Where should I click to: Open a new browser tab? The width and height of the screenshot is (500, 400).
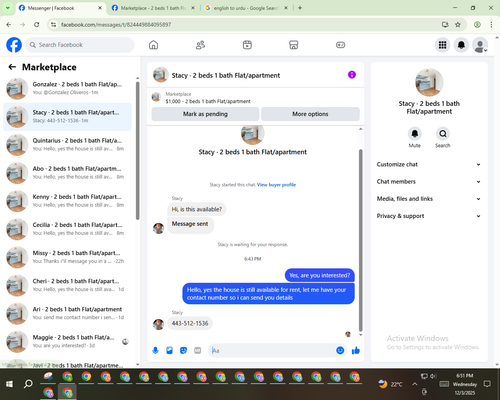300,8
